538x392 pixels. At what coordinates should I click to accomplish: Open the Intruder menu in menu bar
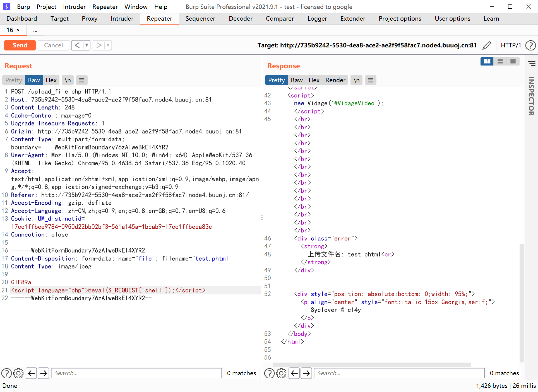[74, 7]
